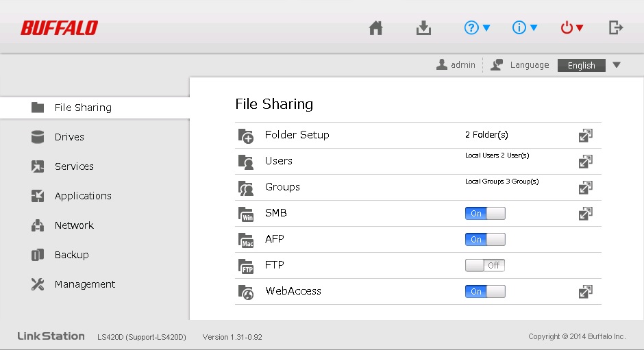The height and width of the screenshot is (350, 644).
Task: Open the Backup sidebar item
Action: click(71, 255)
